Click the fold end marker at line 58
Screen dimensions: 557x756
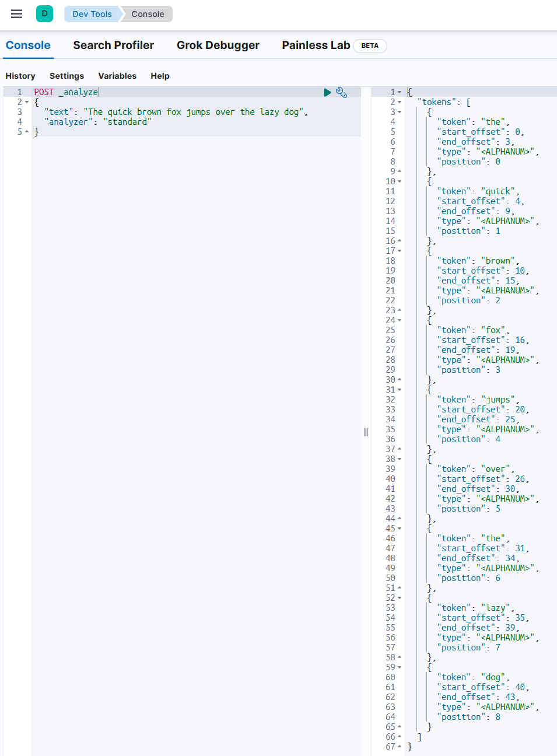click(400, 657)
